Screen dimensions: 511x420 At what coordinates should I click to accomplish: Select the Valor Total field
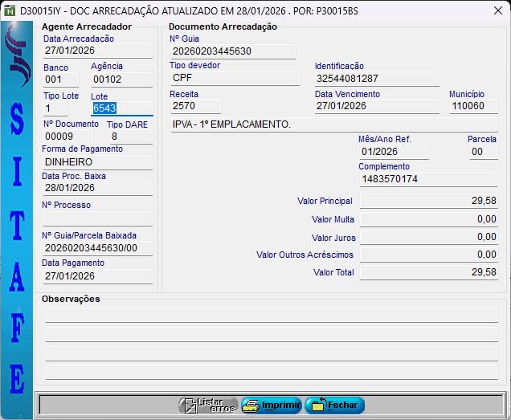427,272
